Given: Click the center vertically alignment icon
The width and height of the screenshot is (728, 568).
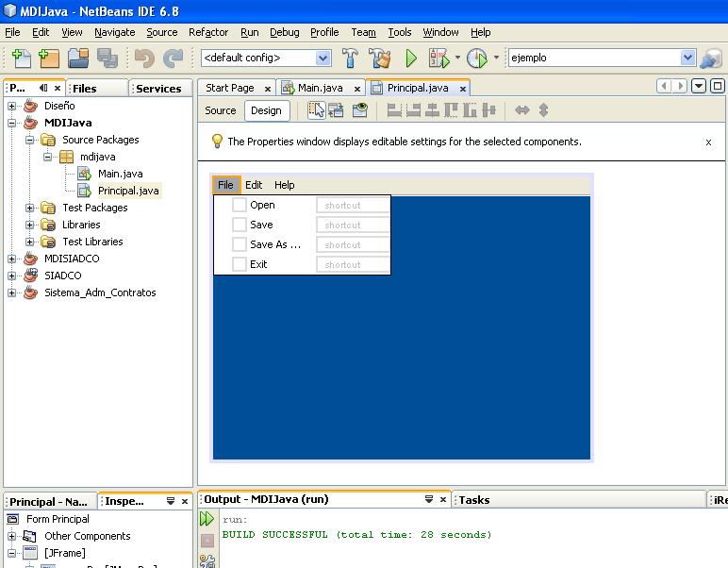Looking at the screenshot, I should [x=488, y=110].
